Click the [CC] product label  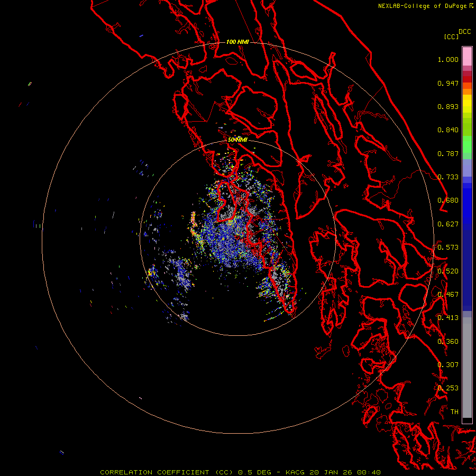[x=451, y=36]
